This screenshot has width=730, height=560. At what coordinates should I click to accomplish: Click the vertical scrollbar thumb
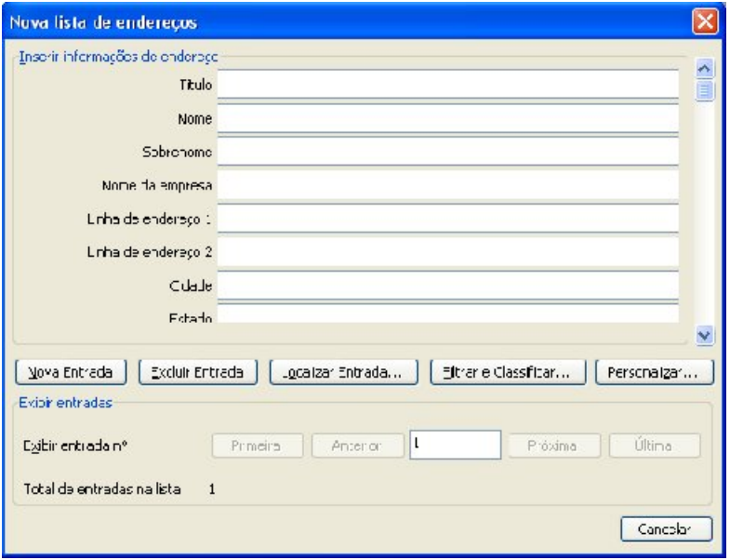coord(704,90)
